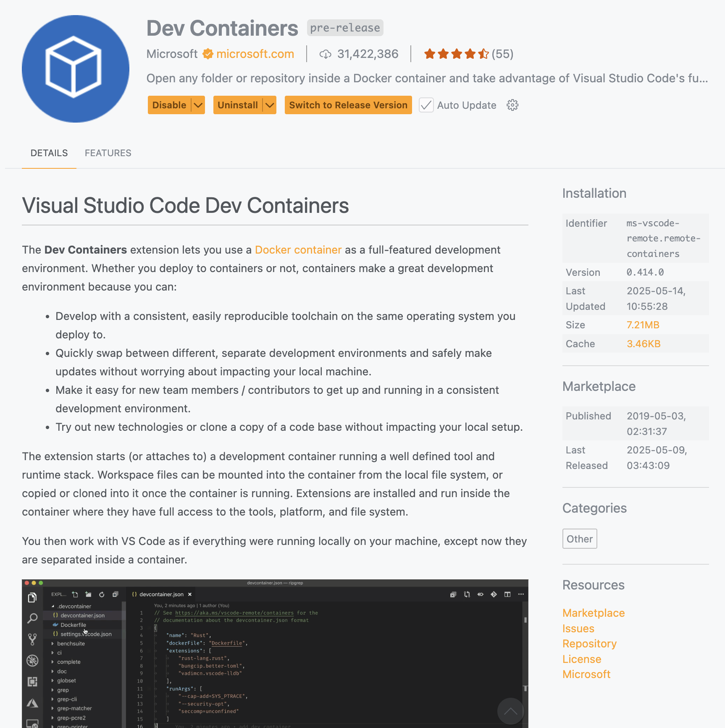The image size is (725, 728).
Task: Click the verified publisher badge icon
Action: pyautogui.click(x=208, y=54)
